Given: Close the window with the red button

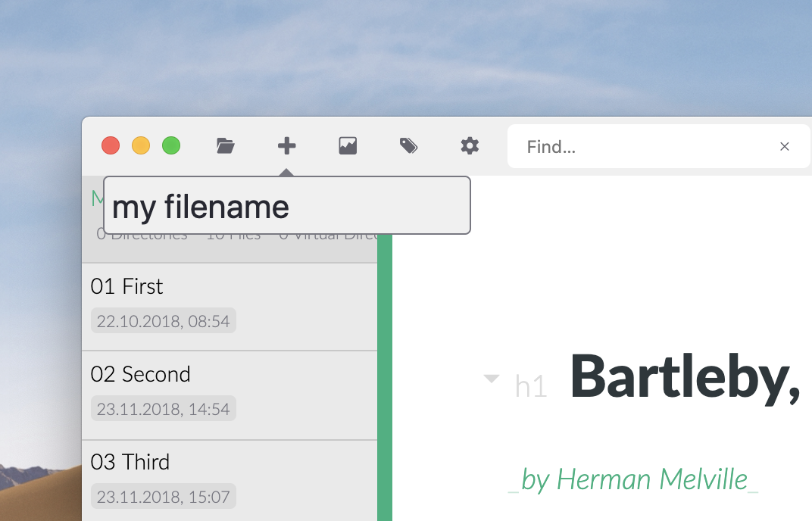Looking at the screenshot, I should coord(111,145).
